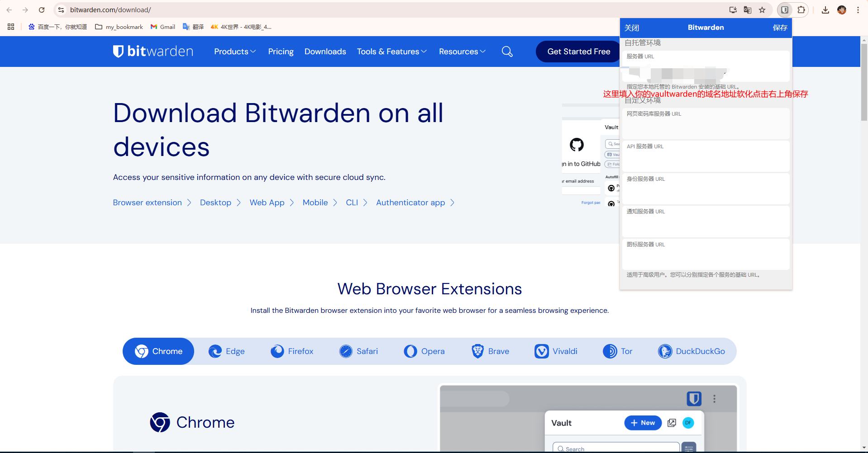Select the Tor browser tab
The height and width of the screenshot is (453, 868).
click(x=618, y=351)
